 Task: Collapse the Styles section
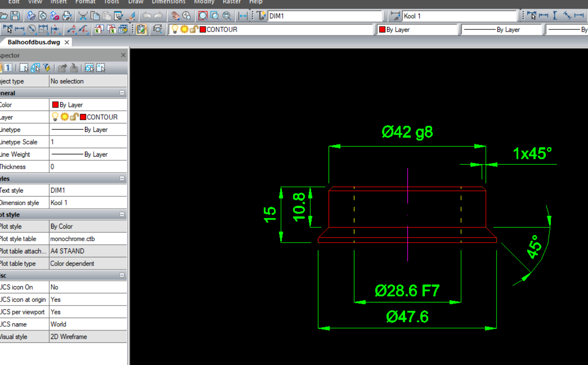coord(122,179)
